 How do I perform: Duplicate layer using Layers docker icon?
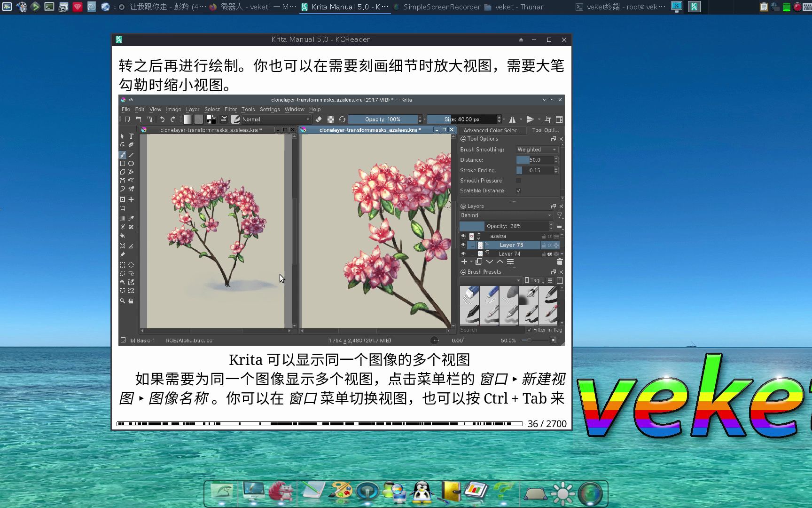click(x=479, y=262)
